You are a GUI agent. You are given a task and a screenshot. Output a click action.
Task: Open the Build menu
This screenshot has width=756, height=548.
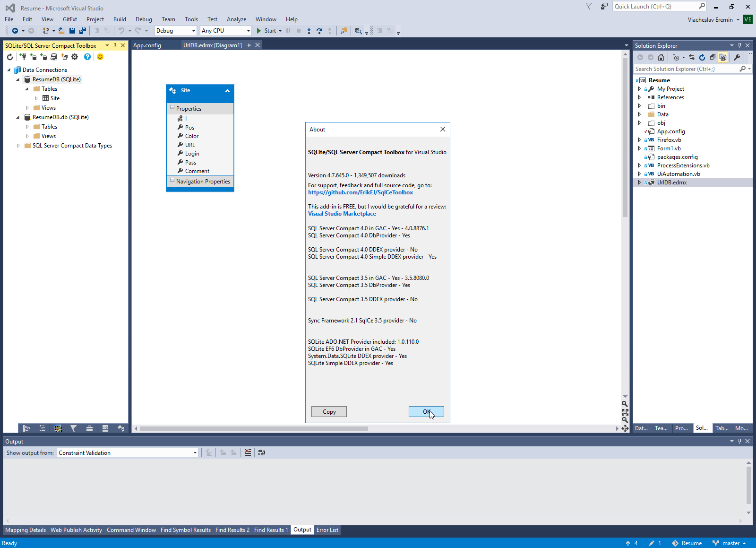120,19
